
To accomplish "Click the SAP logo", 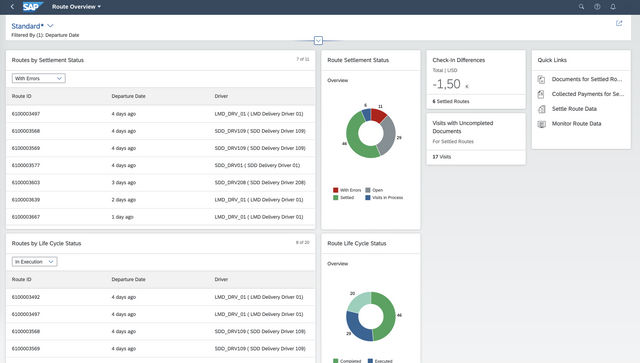I will pos(33,7).
